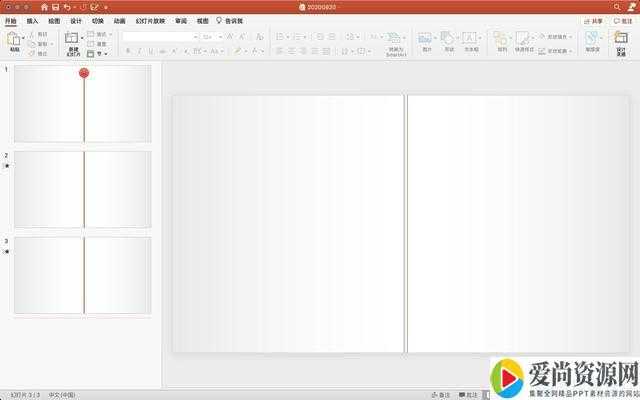The width and height of the screenshot is (640, 400).
Task: Click the Arrange (排列) icon
Action: click(501, 40)
